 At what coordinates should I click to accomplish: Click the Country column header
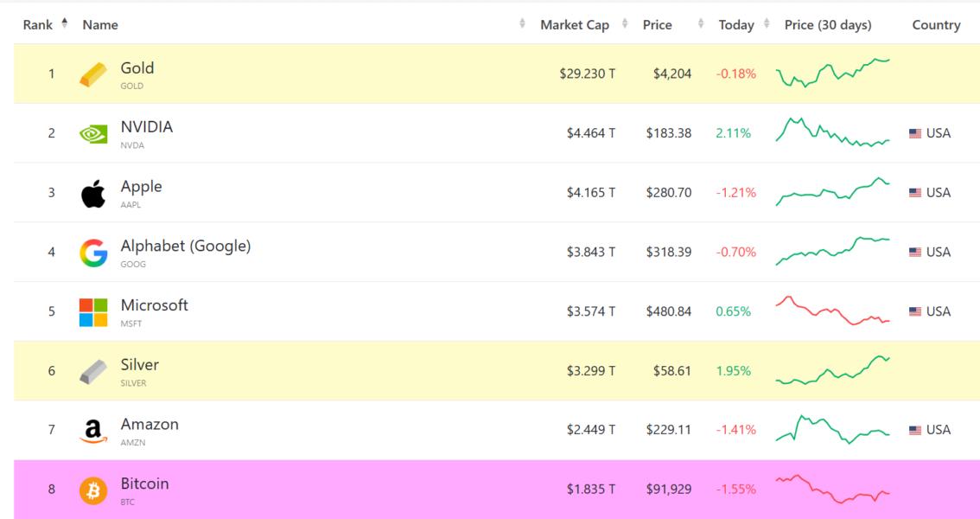[936, 25]
